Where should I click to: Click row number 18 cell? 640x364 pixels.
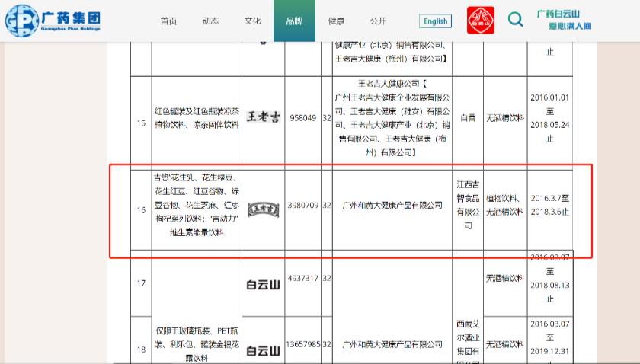point(141,350)
